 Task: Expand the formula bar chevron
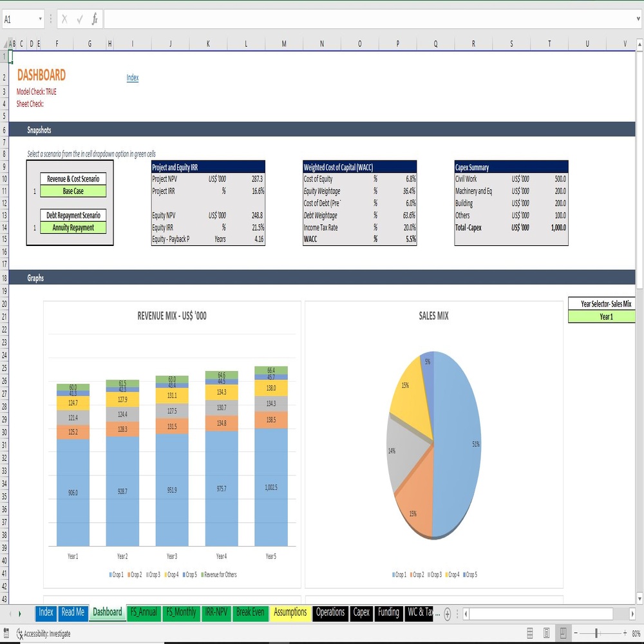click(638, 19)
